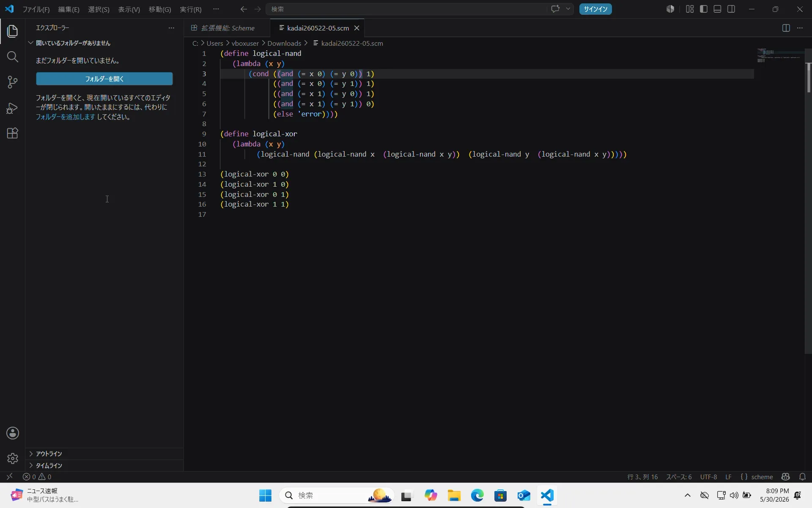812x508 pixels.
Task: Toggle the secondary side bar
Action: [x=731, y=9]
